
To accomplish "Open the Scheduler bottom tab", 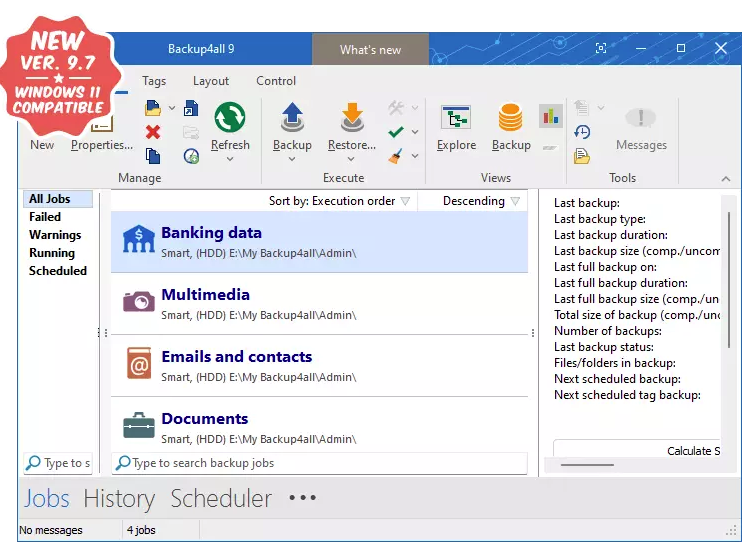I will coord(221,499).
